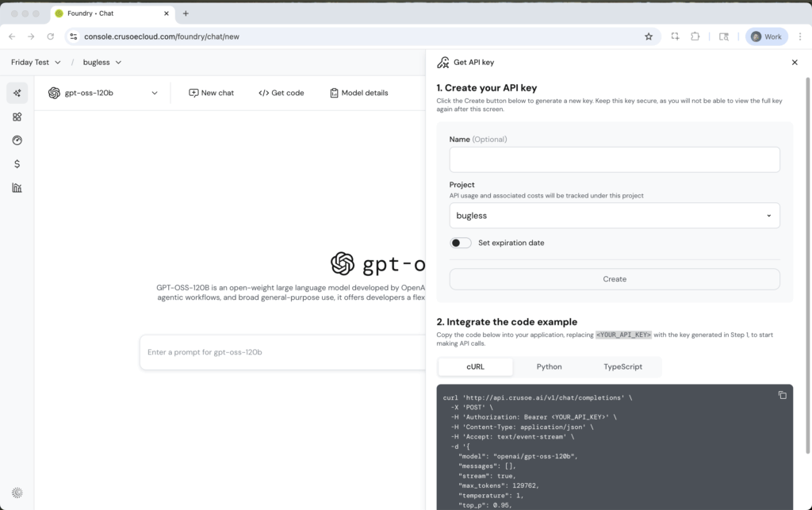Click the curl URL line in code block
This screenshot has width=812, height=510.
pyautogui.click(x=538, y=397)
